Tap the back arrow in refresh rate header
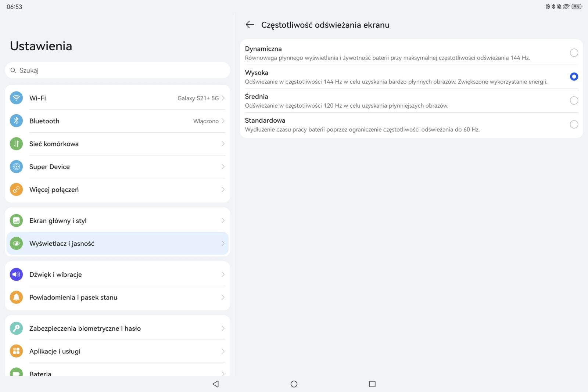Viewport: 588px width, 392px height. pos(250,25)
